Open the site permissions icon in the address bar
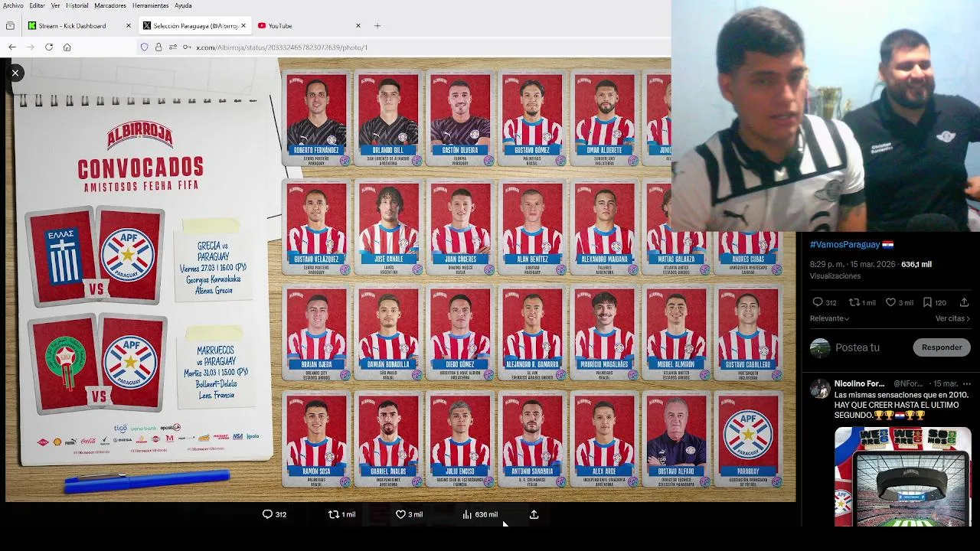This screenshot has height=551, width=980. [x=173, y=47]
